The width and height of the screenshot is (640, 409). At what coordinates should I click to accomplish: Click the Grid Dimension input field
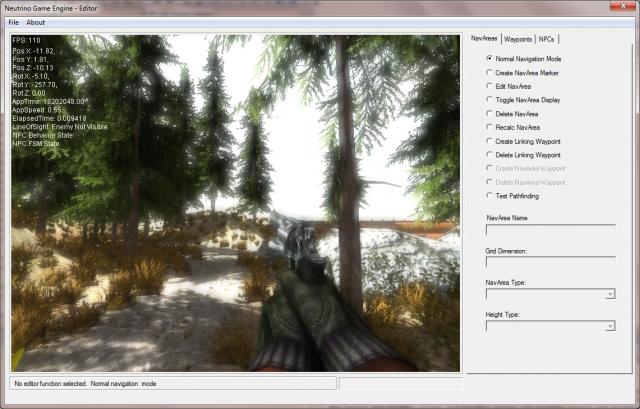[550, 262]
